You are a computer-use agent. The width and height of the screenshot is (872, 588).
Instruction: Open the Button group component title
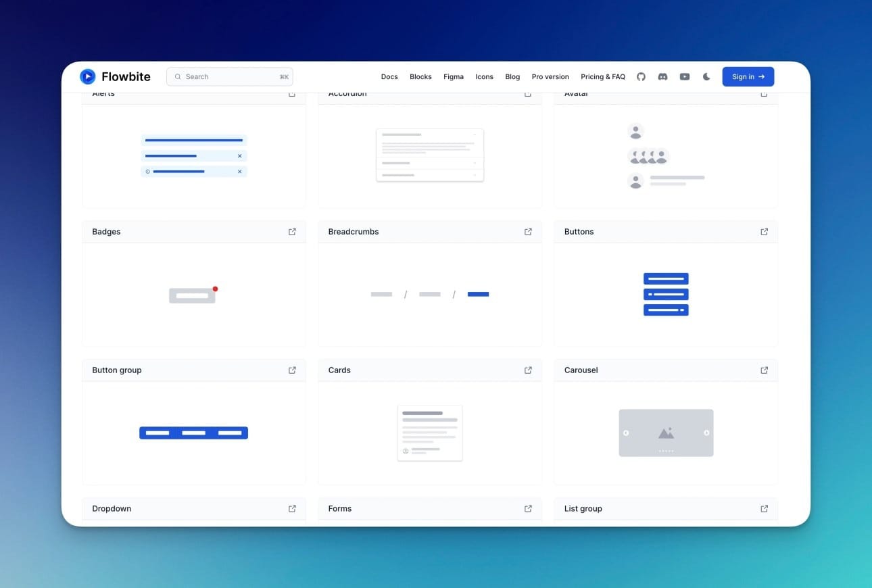pyautogui.click(x=117, y=370)
